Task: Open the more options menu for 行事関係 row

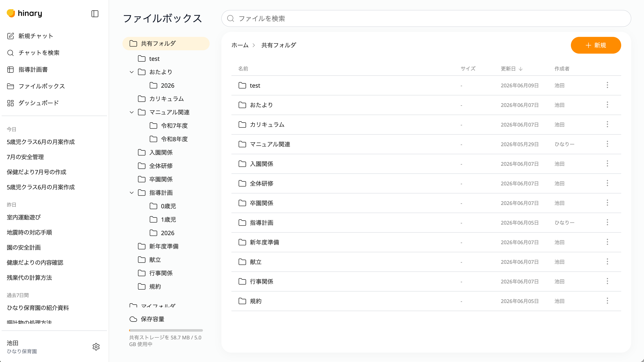Action: 607,281
